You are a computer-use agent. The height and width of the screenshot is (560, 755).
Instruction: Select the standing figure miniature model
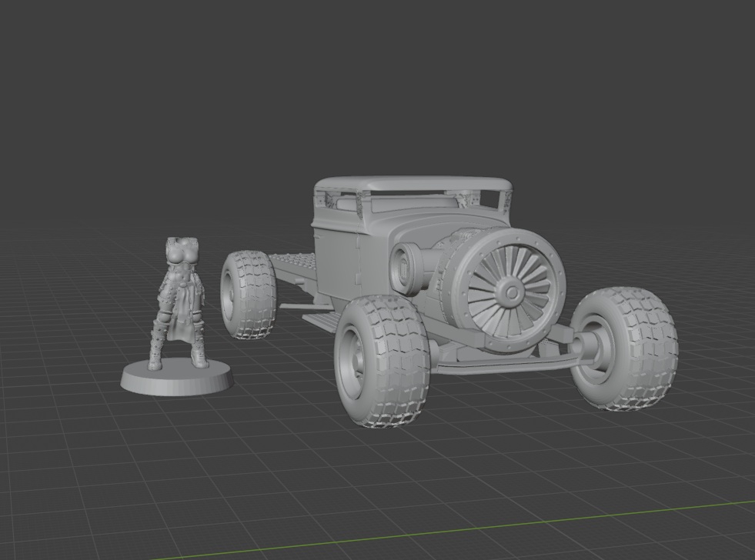(x=180, y=303)
